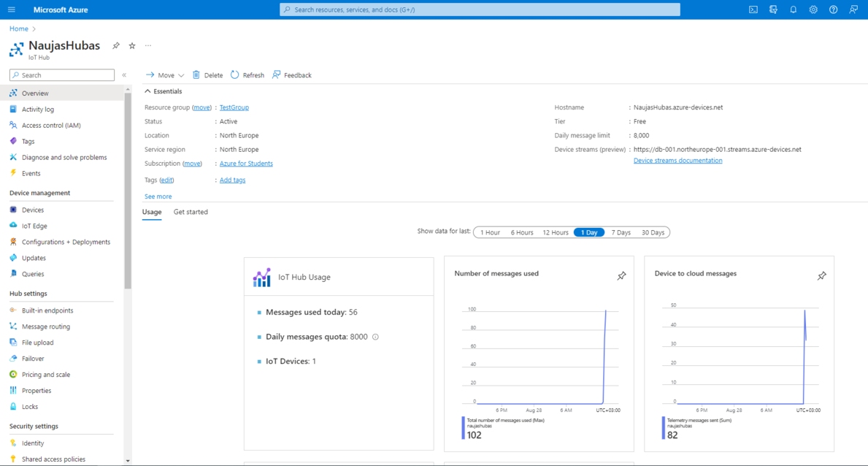
Task: Pin the Device to cloud messages chart
Action: tap(821, 276)
